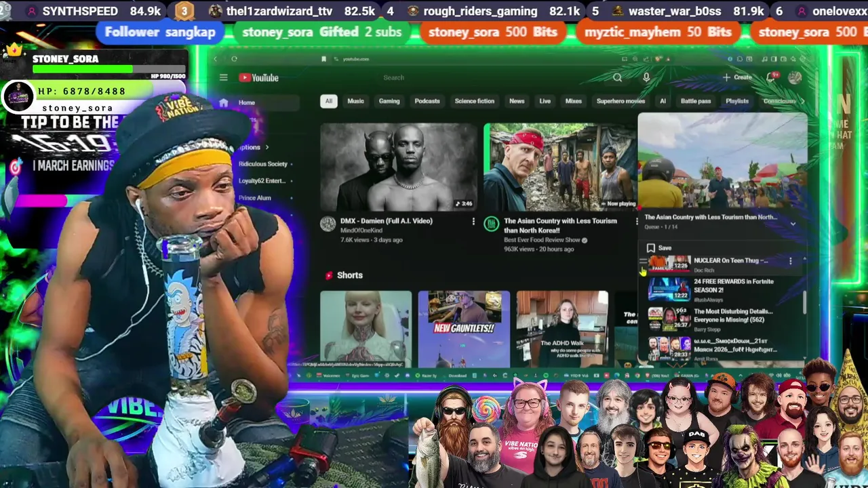Click the Home icon in the sidebar
The image size is (868, 488).
224,103
